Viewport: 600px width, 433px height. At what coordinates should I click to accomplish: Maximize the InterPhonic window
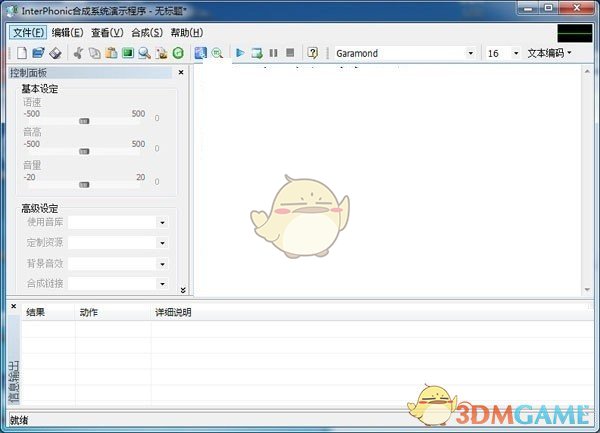pos(549,8)
